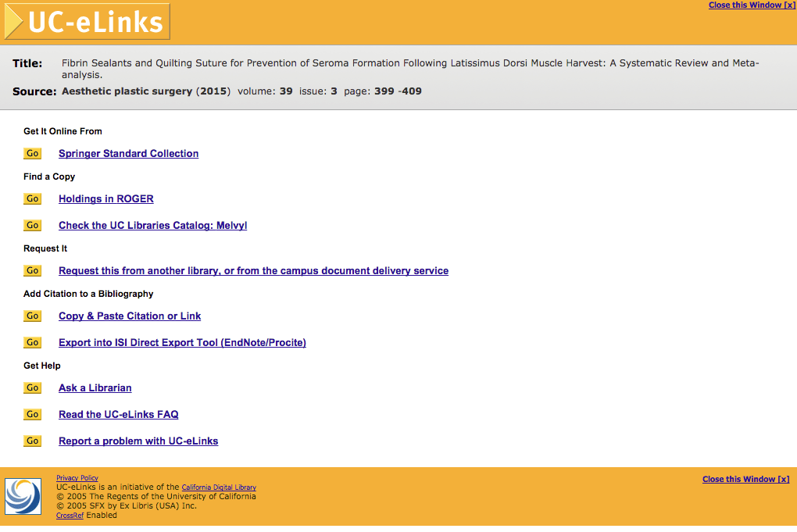Open the CrossRef link in footer

(70, 516)
